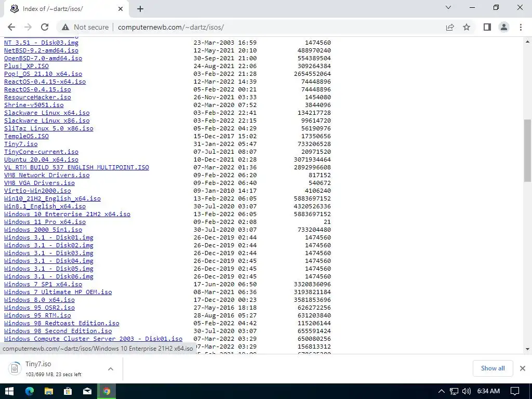Open NetBSD-9.2-amd64.iso link

[41, 50]
